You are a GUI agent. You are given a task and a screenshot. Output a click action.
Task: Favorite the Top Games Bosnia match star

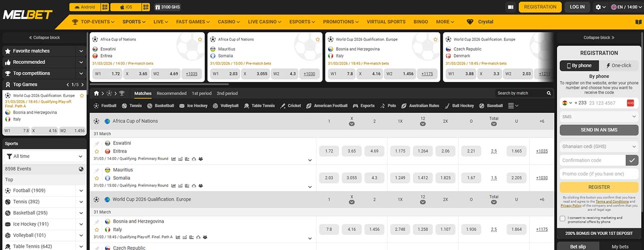(82, 95)
